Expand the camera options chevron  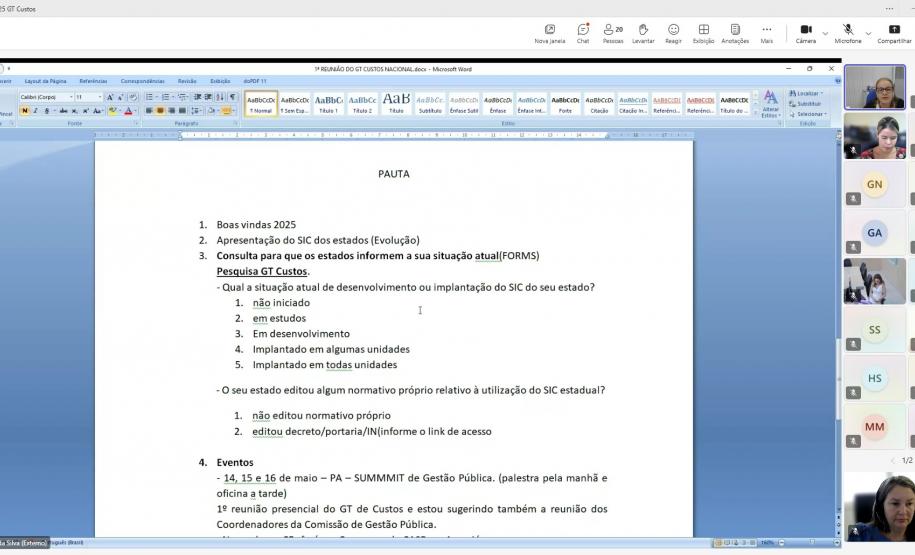[825, 33]
